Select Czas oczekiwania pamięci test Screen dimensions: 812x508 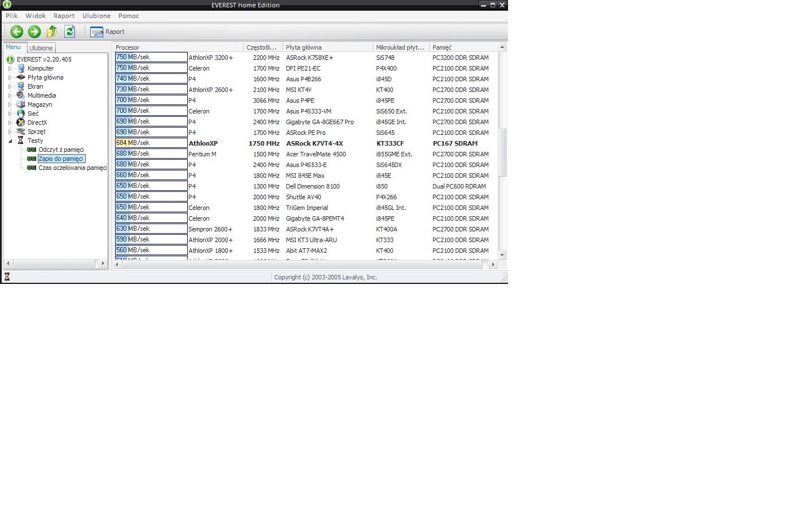click(x=72, y=168)
